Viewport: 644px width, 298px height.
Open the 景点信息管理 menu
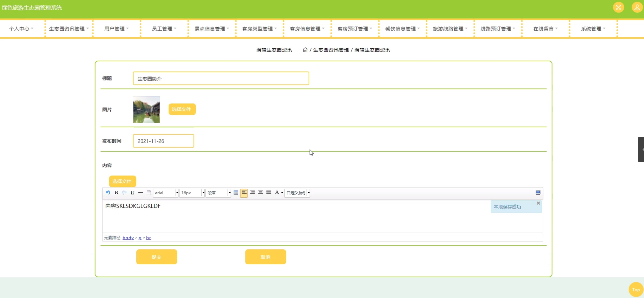[x=212, y=29]
